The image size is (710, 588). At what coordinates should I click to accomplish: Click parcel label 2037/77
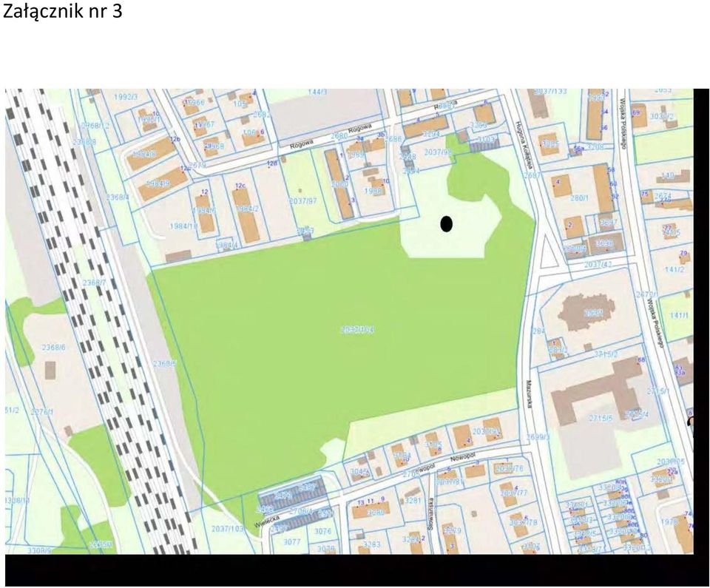pos(515,493)
